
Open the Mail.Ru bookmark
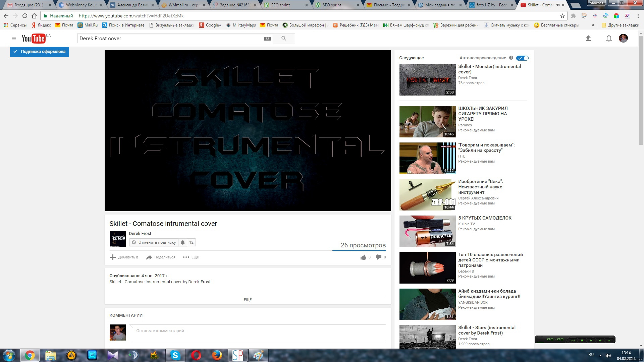(x=88, y=25)
